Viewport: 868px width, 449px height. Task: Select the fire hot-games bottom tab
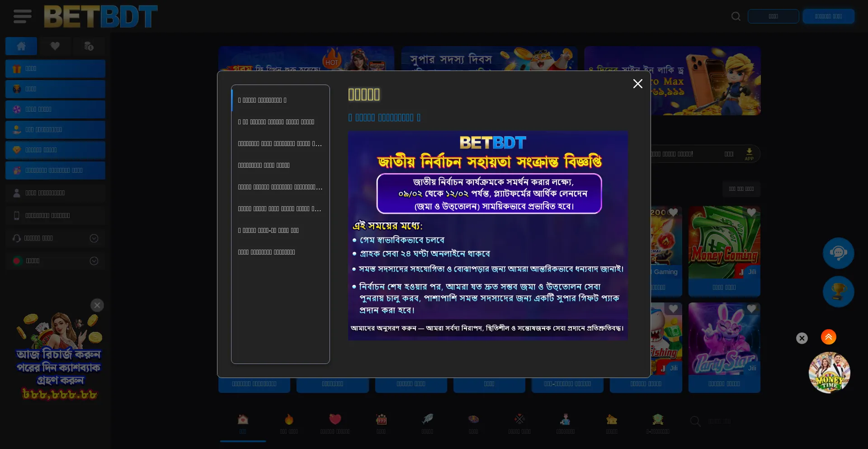point(289,424)
